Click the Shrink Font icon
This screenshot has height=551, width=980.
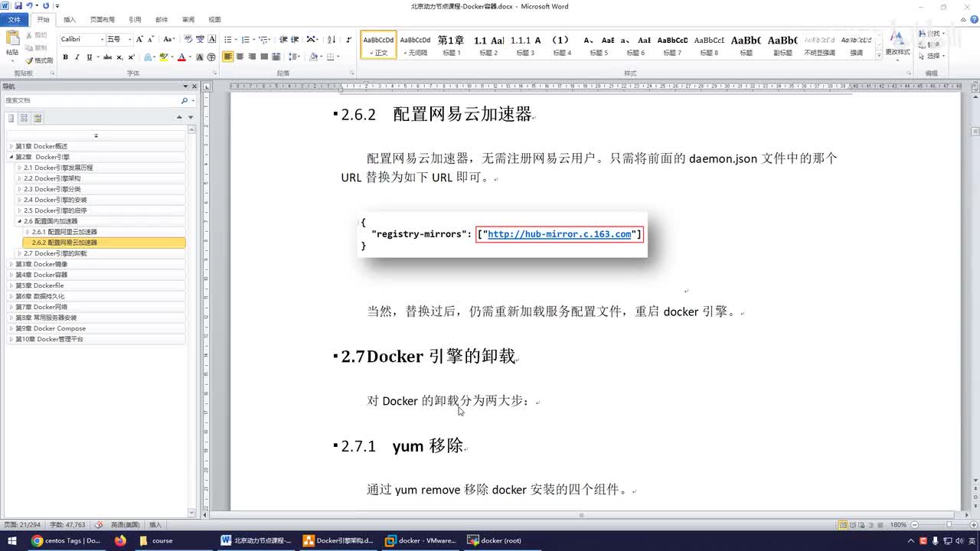click(x=151, y=39)
